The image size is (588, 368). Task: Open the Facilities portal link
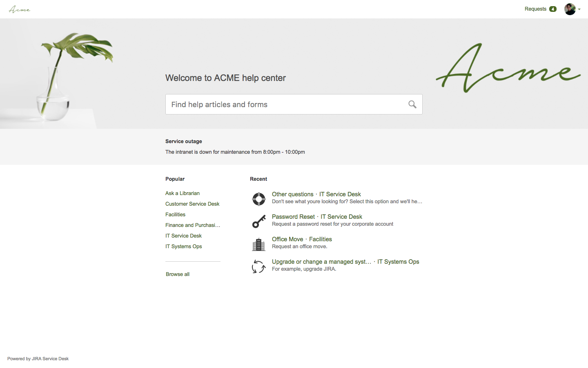point(175,214)
